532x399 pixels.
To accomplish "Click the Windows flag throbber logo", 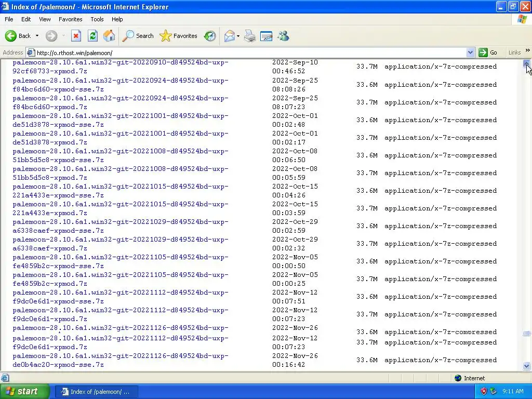I will [x=522, y=19].
